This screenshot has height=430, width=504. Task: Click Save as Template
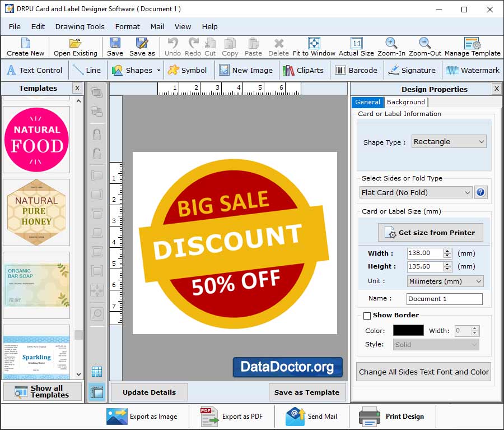[307, 392]
